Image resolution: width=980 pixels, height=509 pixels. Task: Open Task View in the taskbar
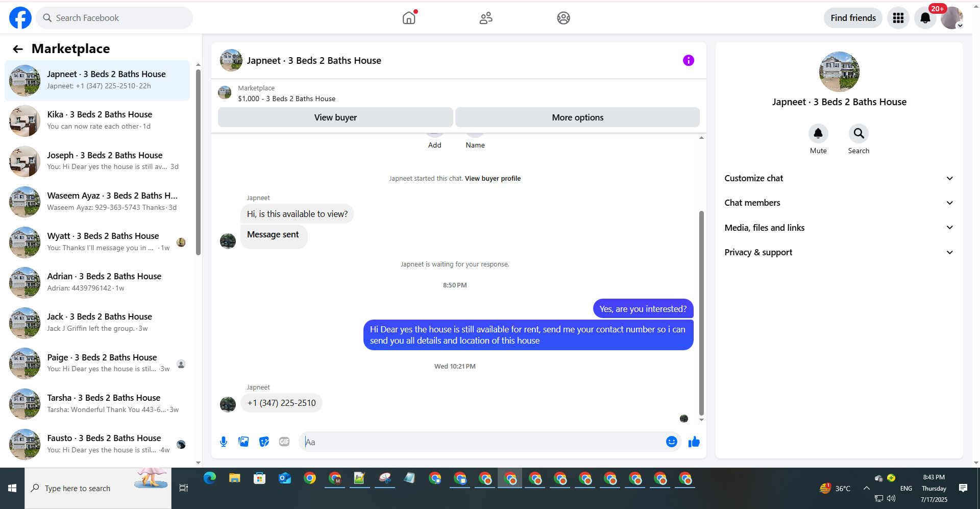coord(184,488)
